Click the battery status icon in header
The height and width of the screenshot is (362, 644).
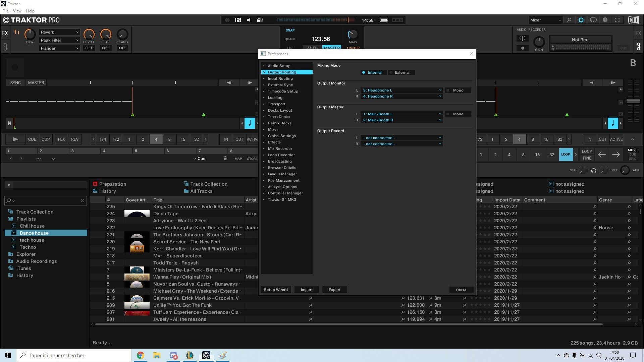384,20
